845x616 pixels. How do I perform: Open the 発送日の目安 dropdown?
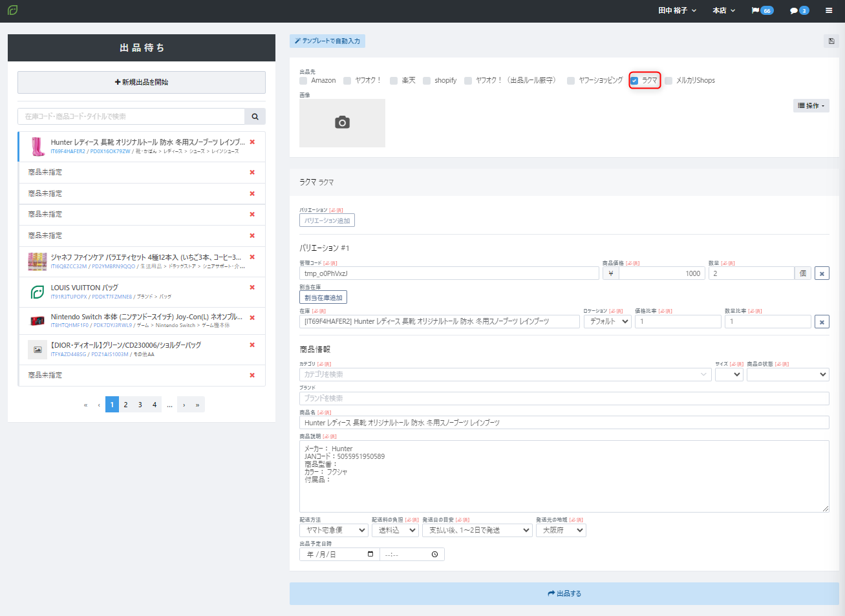(x=477, y=530)
